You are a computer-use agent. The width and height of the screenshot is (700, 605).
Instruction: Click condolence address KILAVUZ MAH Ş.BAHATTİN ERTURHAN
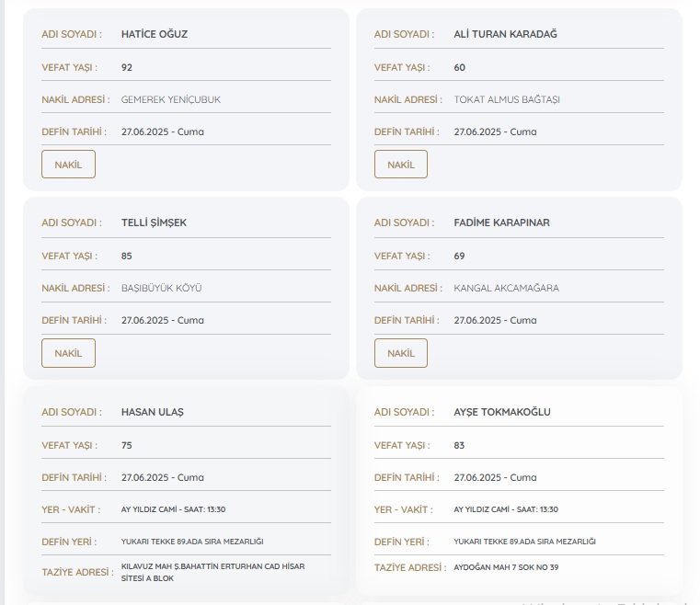point(213,572)
